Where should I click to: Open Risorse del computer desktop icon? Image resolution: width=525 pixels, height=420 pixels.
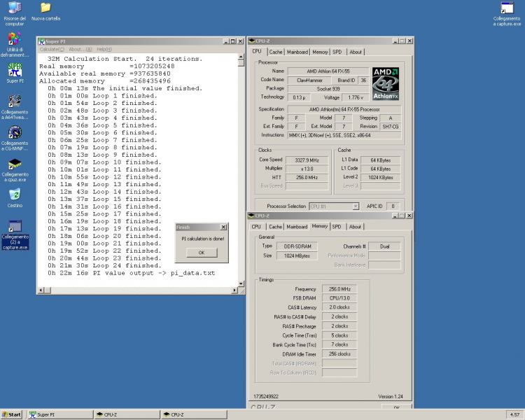(x=15, y=13)
